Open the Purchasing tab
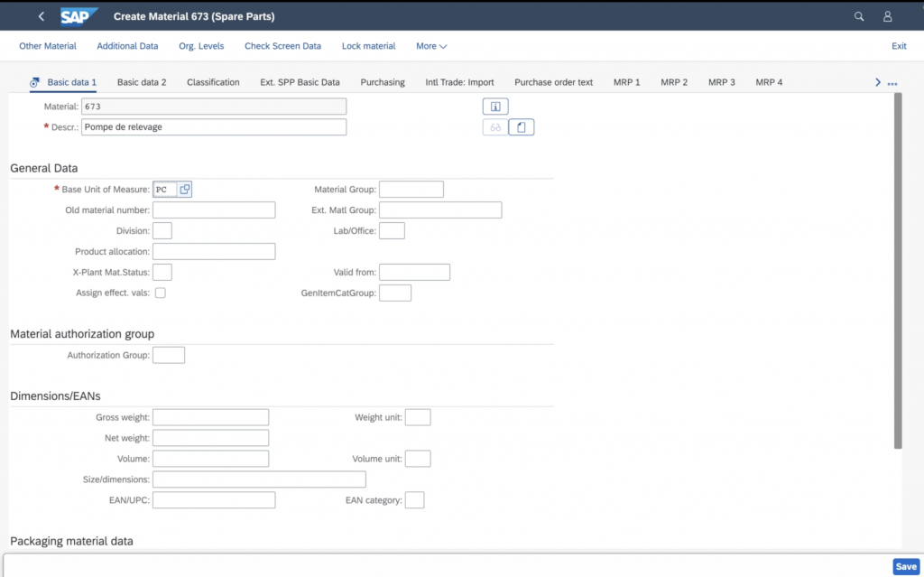 383,82
